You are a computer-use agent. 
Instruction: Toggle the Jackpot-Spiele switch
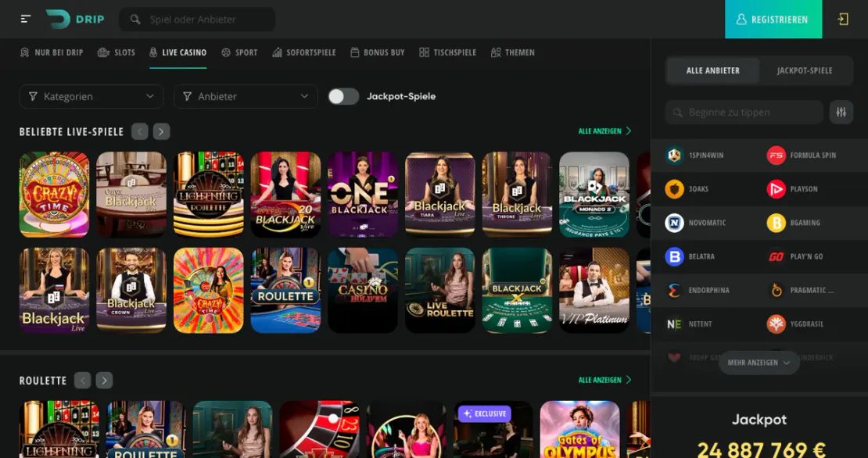point(343,96)
